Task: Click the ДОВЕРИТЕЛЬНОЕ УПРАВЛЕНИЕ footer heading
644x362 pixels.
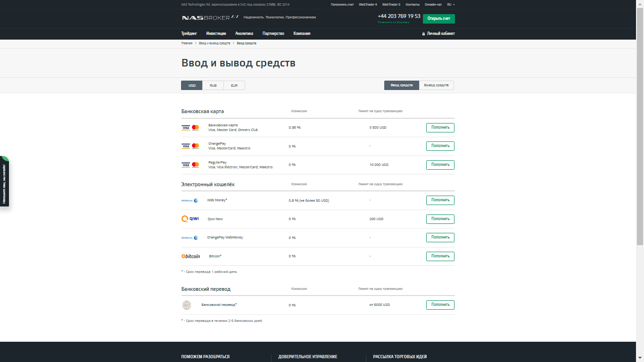Action: point(308,357)
